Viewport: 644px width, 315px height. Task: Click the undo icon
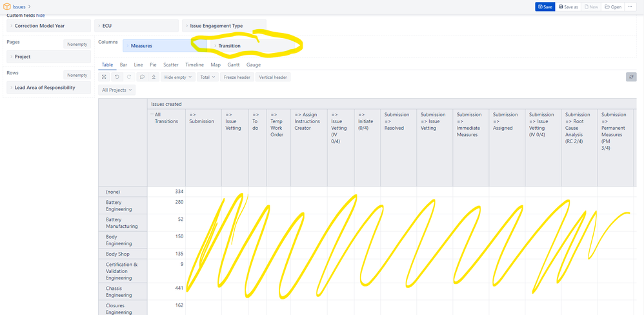[117, 77]
